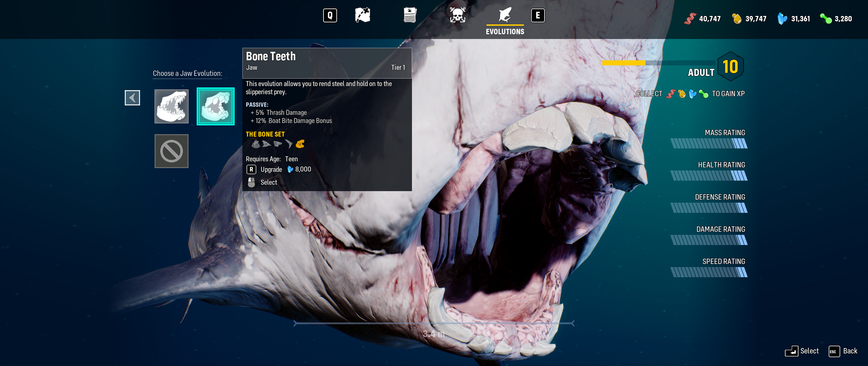Image resolution: width=868 pixels, height=366 pixels.
Task: Click the Q previous-tab key icon
Action: point(330,16)
